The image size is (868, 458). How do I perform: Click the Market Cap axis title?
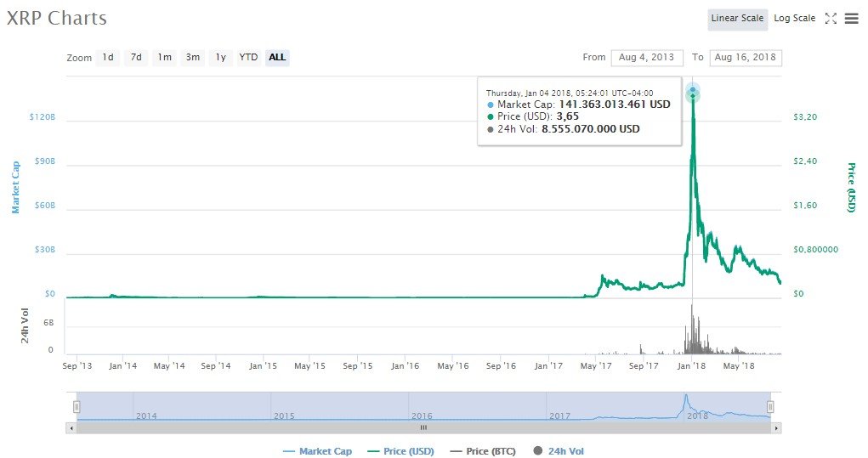[x=15, y=188]
